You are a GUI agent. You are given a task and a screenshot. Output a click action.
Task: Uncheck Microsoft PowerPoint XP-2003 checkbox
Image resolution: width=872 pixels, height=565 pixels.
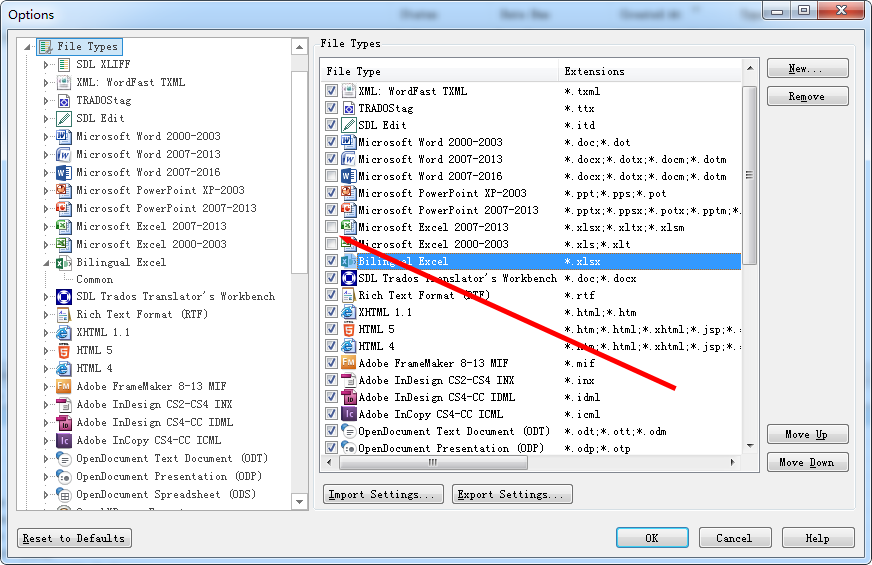point(331,193)
